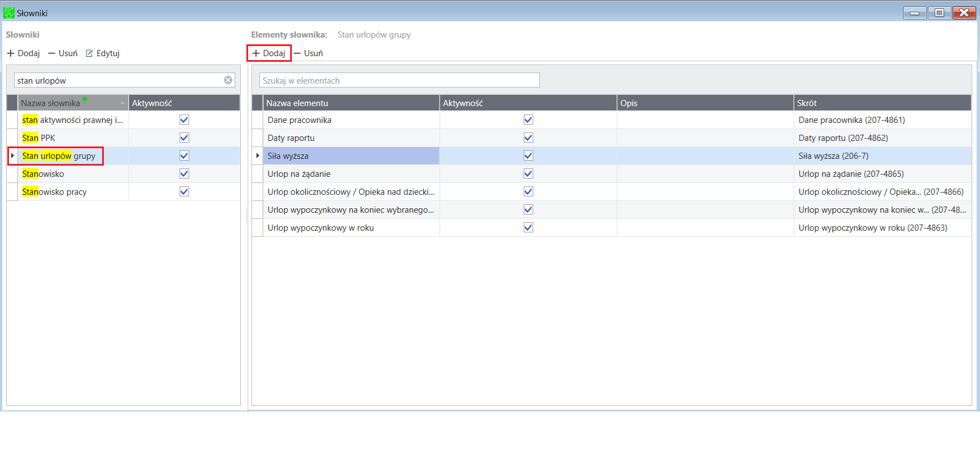This screenshot has height=462, width=980.
Task: Select dictionary 'stan aktywności prawnej i...'
Action: pyautogui.click(x=72, y=120)
